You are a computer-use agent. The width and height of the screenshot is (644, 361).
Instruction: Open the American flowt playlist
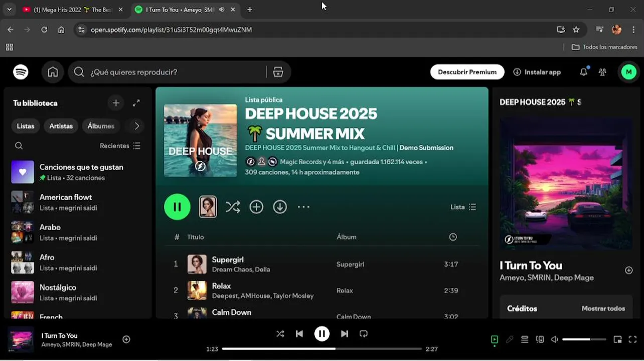pyautogui.click(x=78, y=202)
